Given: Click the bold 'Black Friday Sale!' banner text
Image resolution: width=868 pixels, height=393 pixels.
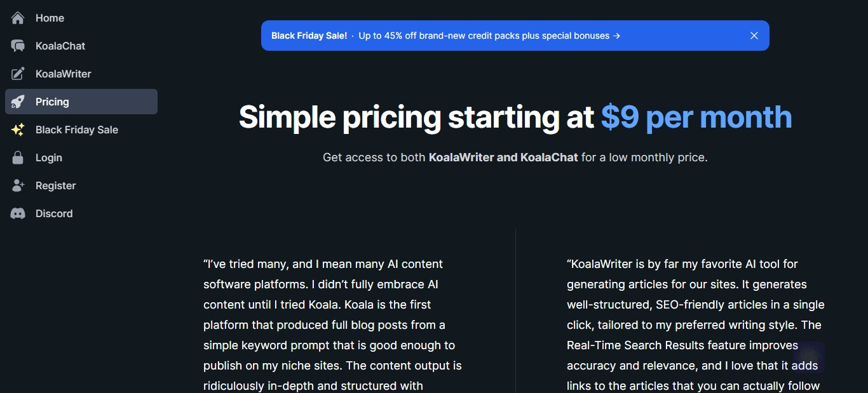Looking at the screenshot, I should click(309, 36).
